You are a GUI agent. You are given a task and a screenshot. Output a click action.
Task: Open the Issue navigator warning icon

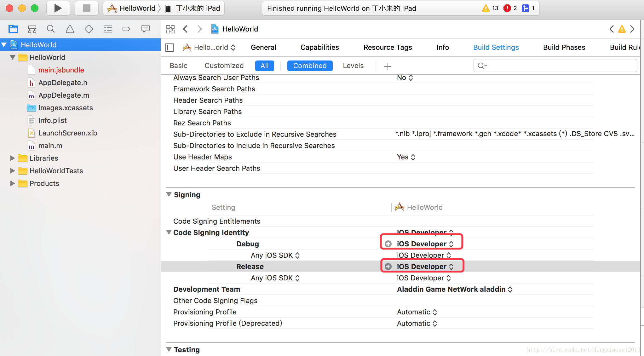pos(70,29)
